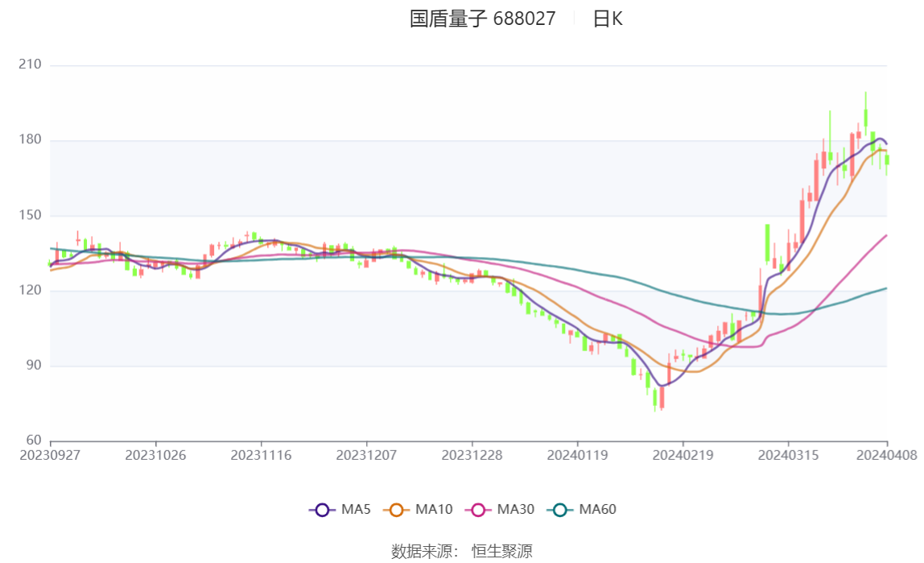Screen dimensions: 924x563
Task: Click the 20231116 x-axis date
Action: [x=261, y=455]
